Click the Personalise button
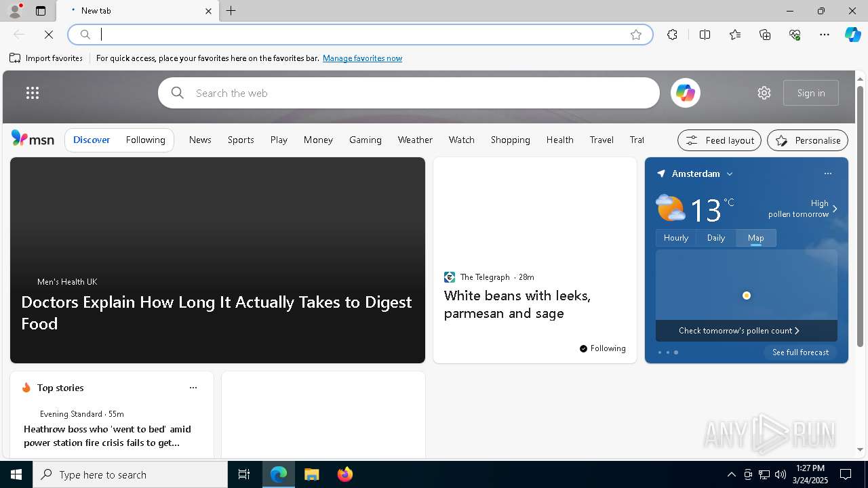This screenshot has height=488, width=868. [808, 140]
